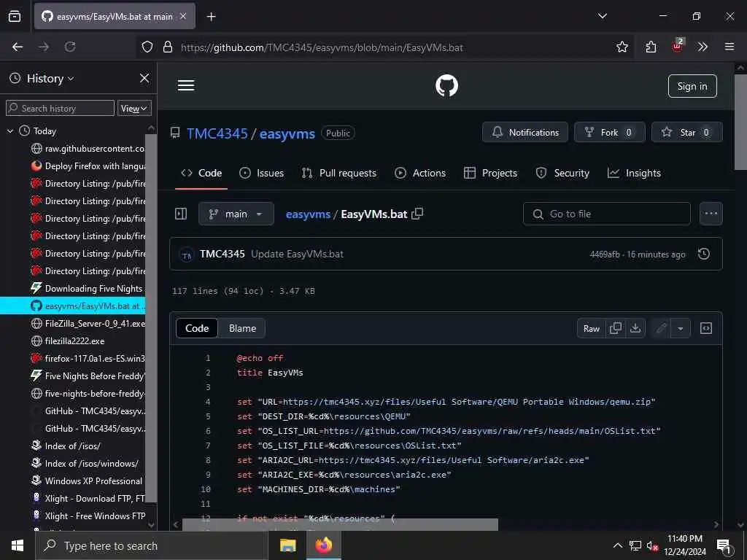This screenshot has width=747, height=560.
Task: Go to GitHub homepage via Octocat logo
Action: [x=447, y=86]
